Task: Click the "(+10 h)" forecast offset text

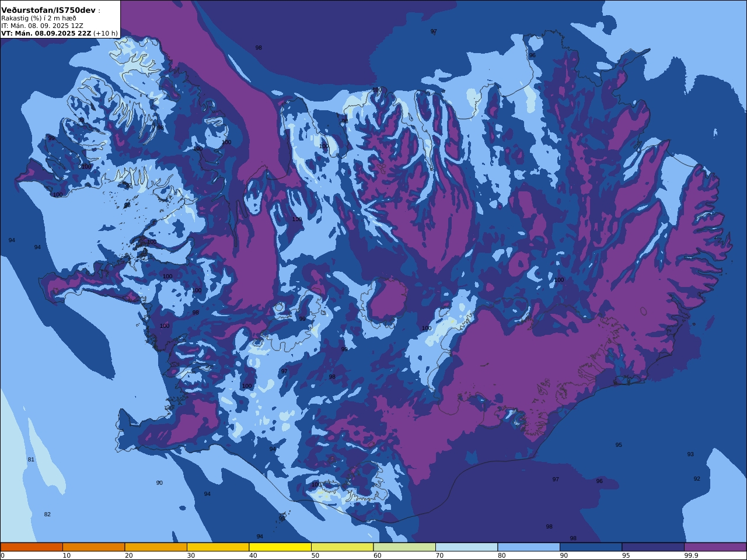Action: (106, 33)
